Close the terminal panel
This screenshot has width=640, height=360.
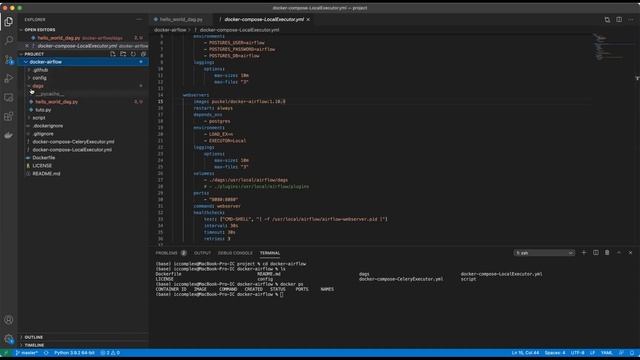pos(630,253)
